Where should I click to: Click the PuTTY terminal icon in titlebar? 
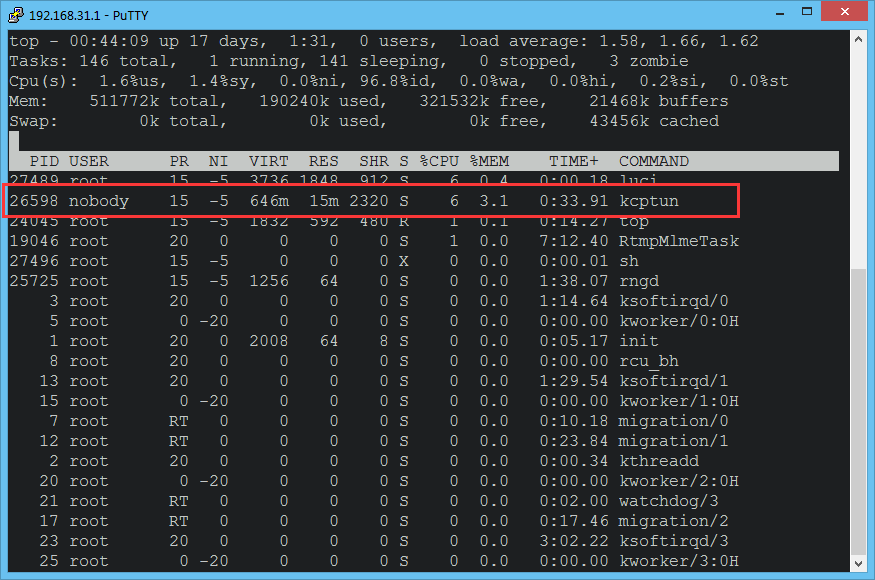[x=13, y=14]
